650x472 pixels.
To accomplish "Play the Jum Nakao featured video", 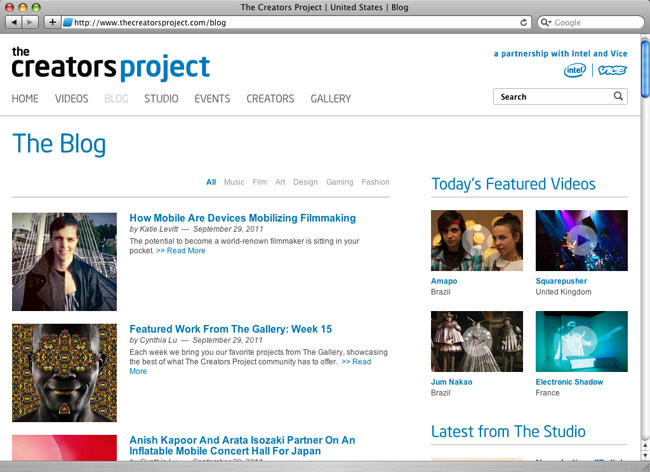I will click(477, 341).
